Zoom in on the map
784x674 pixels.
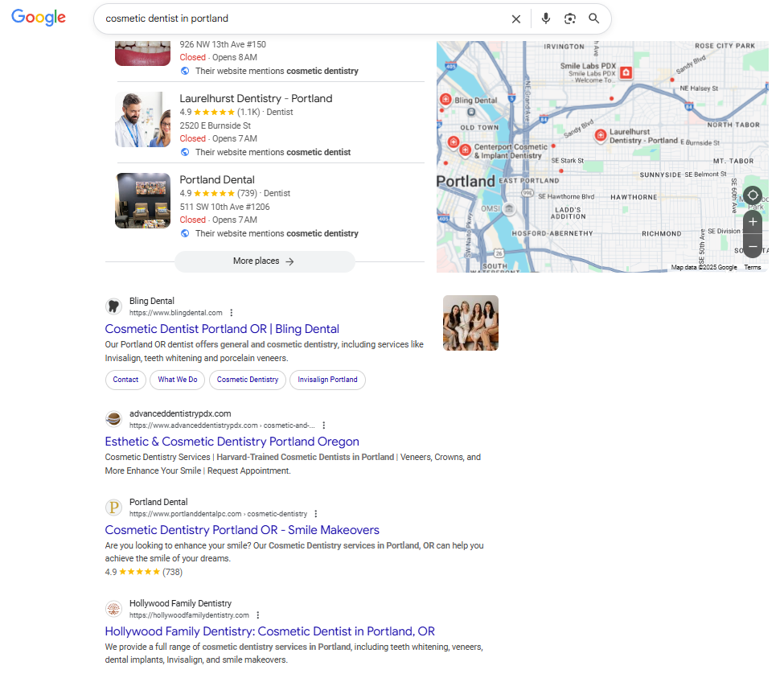point(753,221)
